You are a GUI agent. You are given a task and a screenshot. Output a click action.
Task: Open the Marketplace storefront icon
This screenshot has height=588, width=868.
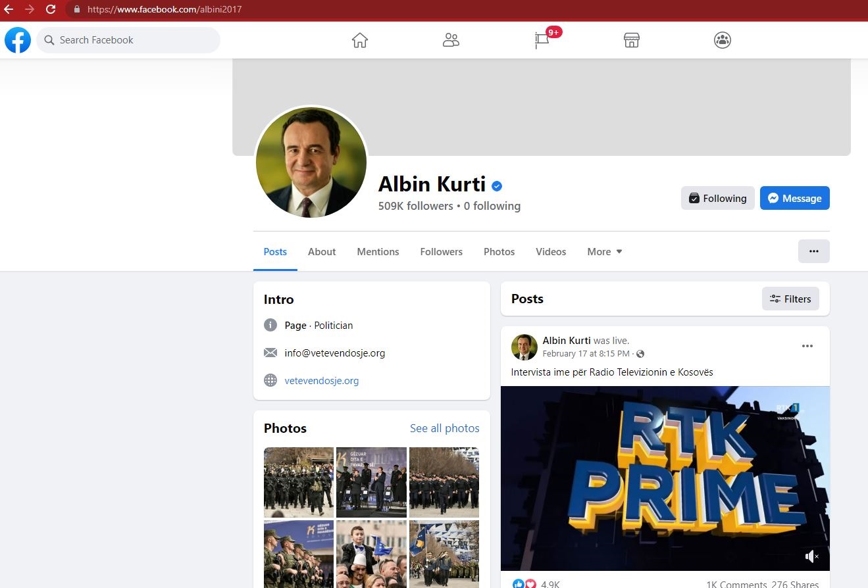click(632, 40)
